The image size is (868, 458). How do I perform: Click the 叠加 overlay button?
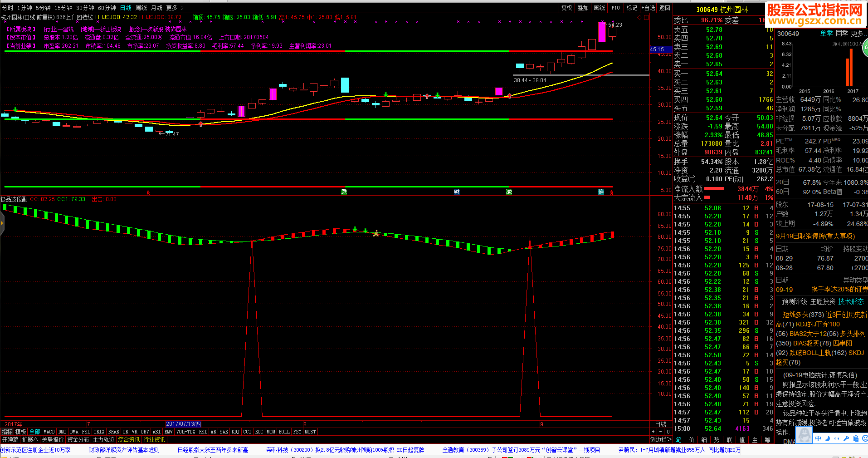click(x=583, y=8)
